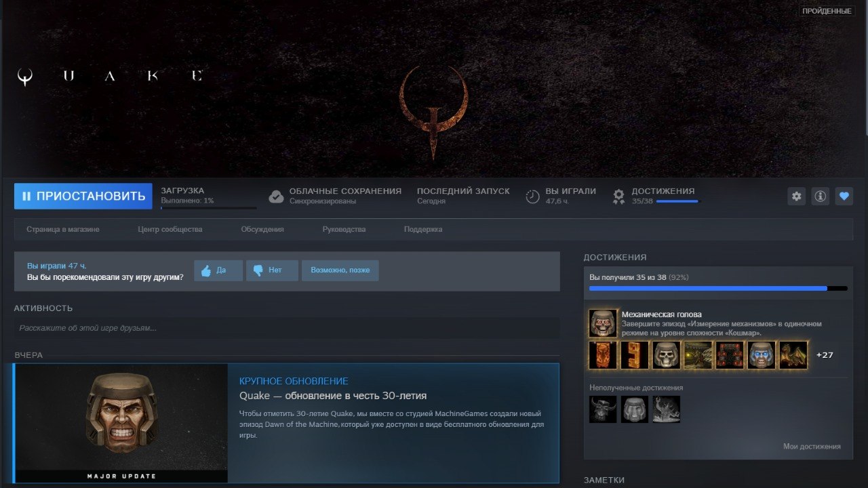The image size is (868, 488).
Task: Click the «Вы играли 47,6 ч.» text
Action: 571,196
